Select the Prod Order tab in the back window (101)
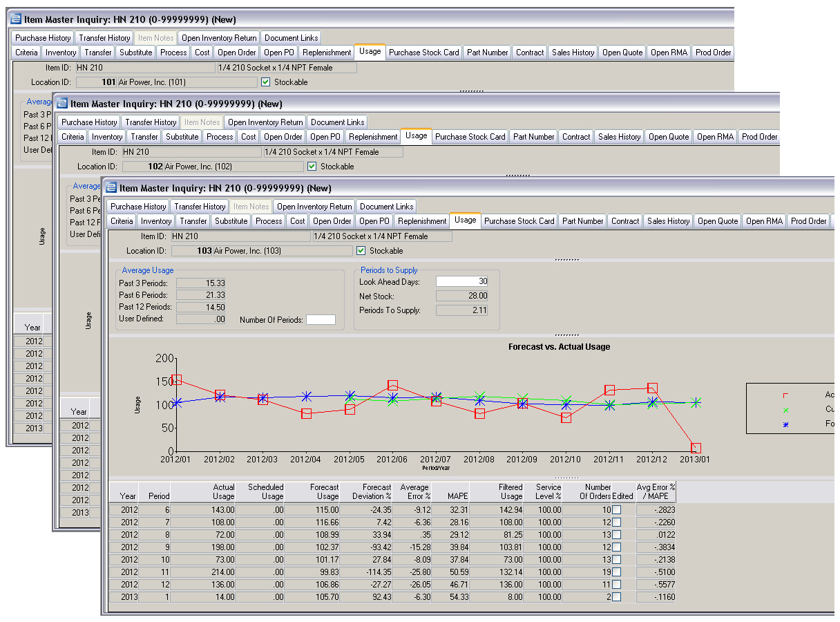840x622 pixels. (713, 52)
